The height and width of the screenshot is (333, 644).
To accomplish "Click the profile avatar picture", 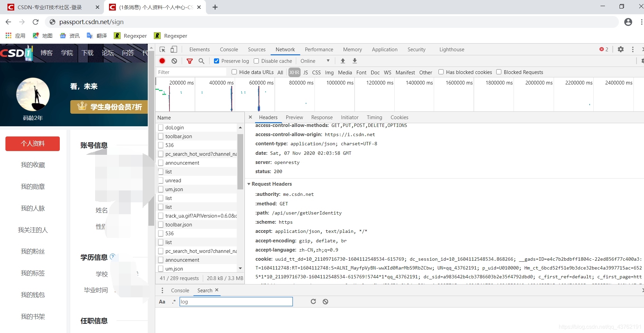I will click(33, 94).
